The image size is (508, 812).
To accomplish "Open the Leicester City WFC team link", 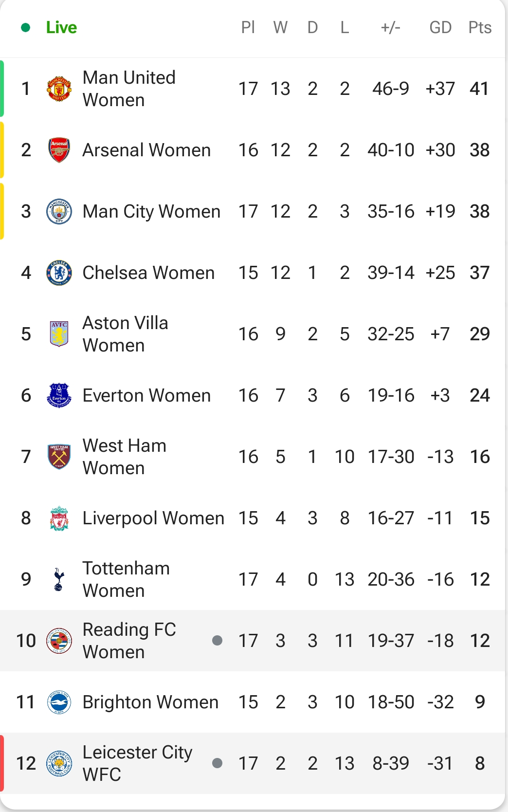I will [137, 763].
